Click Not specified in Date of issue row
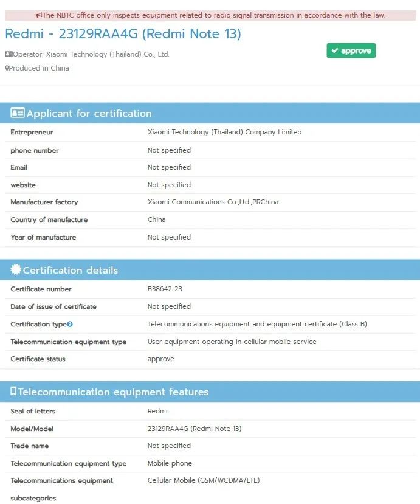This screenshot has width=420, height=504. coord(169,306)
